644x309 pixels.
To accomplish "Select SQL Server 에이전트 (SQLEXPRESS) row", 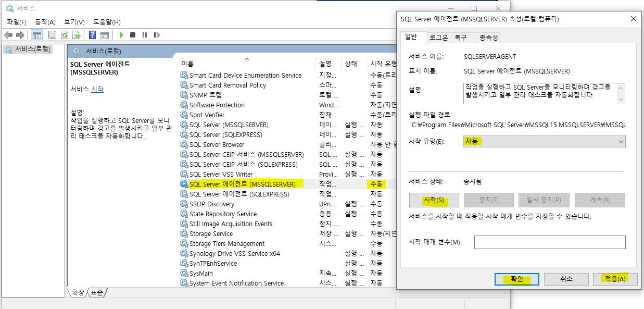I will tap(288, 194).
